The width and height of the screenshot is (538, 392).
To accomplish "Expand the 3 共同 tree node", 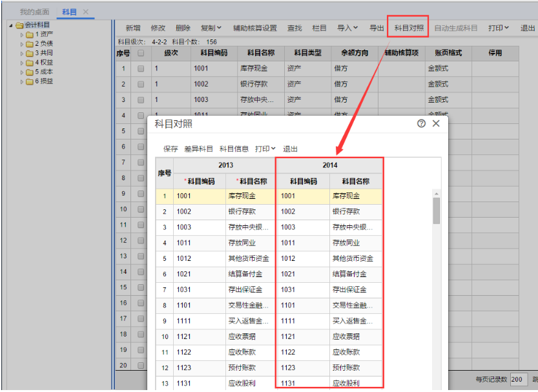I will pos(22,54).
